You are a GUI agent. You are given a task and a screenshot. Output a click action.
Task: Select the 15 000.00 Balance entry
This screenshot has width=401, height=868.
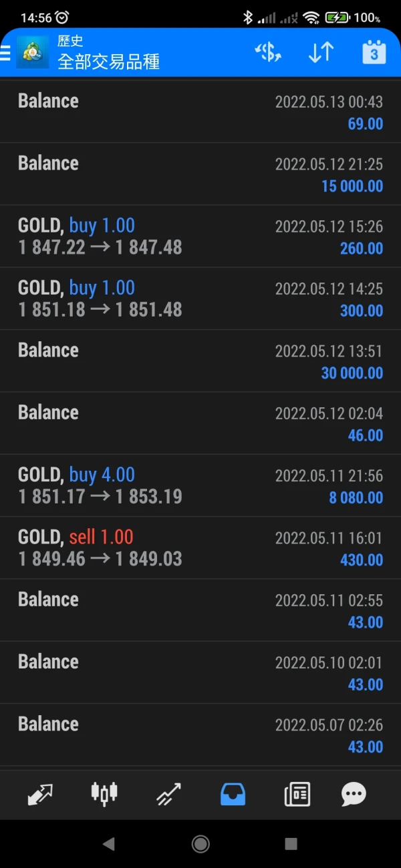pos(200,174)
